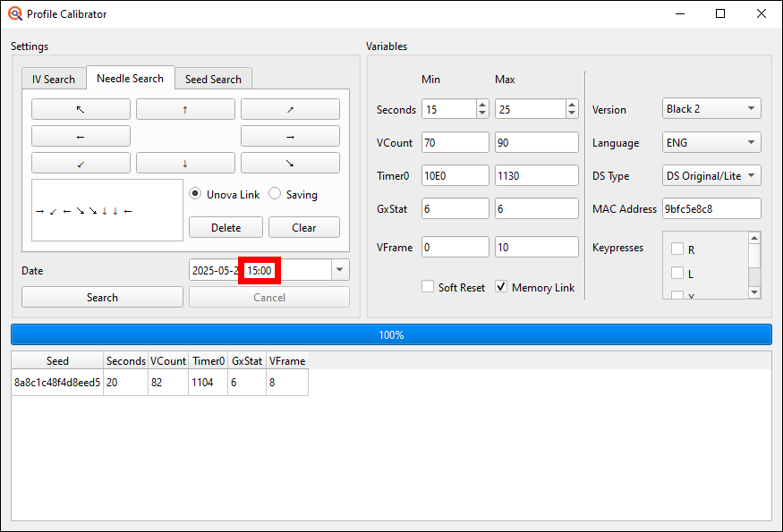783x532 pixels.
Task: Select the Saving radio button
Action: (x=276, y=194)
